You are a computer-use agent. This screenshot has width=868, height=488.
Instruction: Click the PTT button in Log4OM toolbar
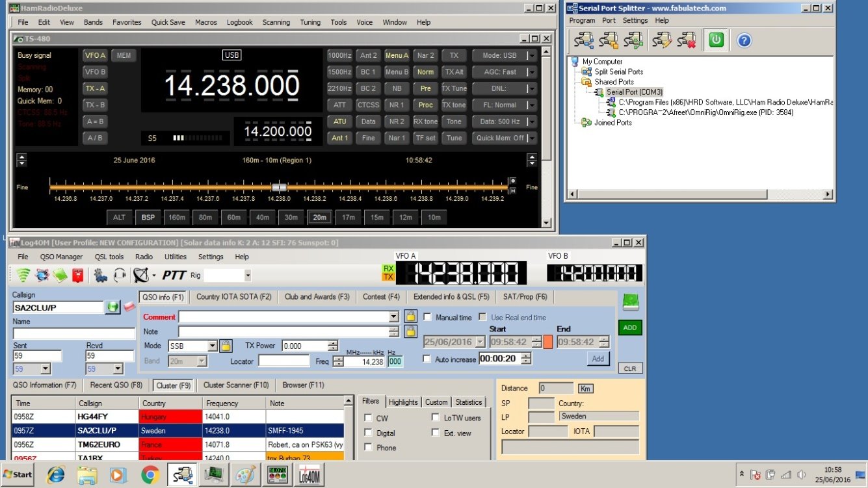tap(174, 276)
